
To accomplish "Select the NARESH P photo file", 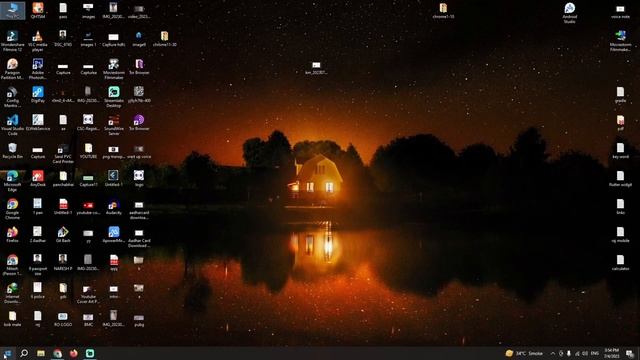I will pyautogui.click(x=63, y=262).
